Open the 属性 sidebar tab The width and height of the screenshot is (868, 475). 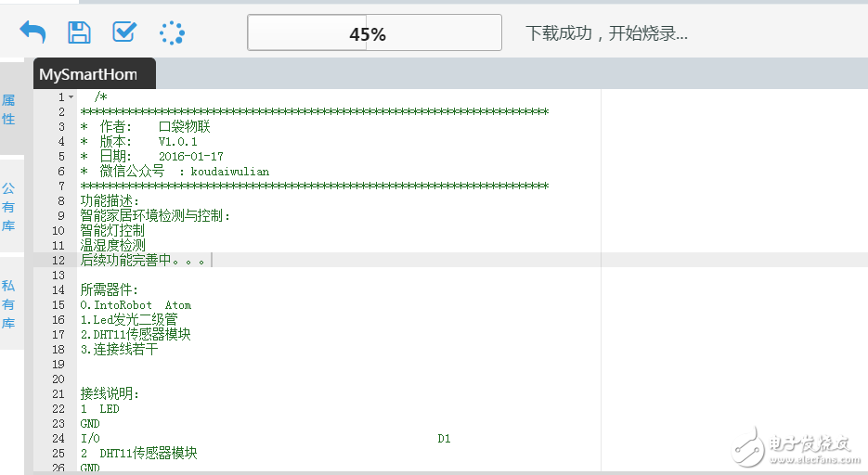8,109
